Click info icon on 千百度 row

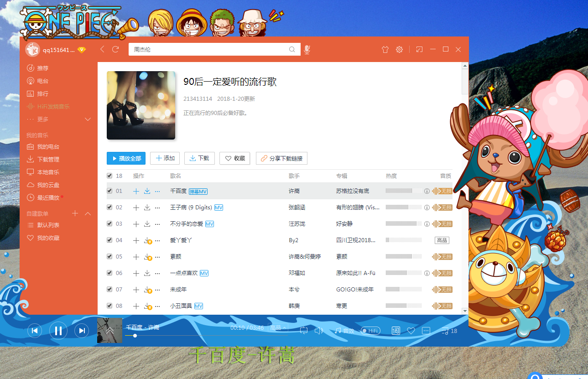coord(427,191)
